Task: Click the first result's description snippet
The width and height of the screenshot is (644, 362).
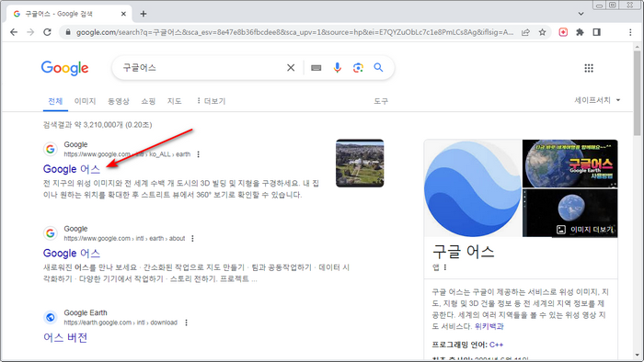Action: pyautogui.click(x=181, y=189)
